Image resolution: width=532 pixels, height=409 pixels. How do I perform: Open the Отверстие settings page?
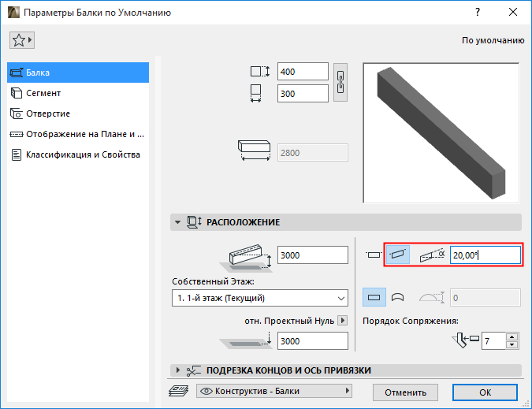(x=78, y=113)
